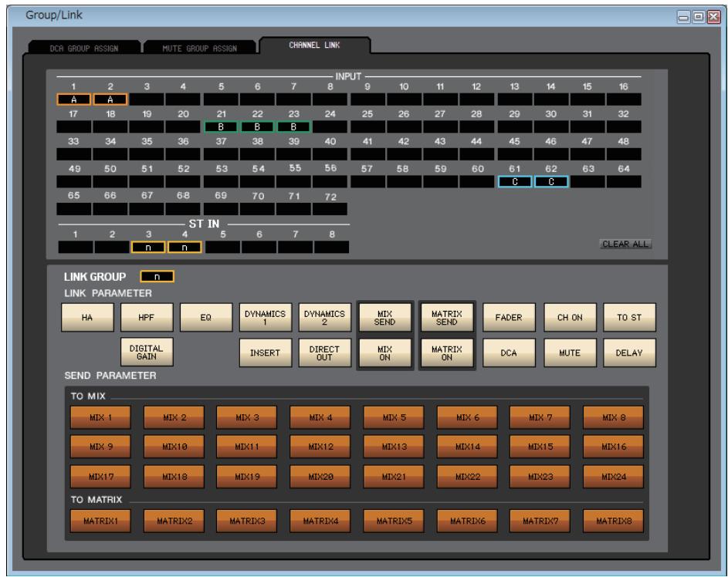728x577 pixels.
Task: Select input channel 1 cell labeled A
Action: (74, 100)
